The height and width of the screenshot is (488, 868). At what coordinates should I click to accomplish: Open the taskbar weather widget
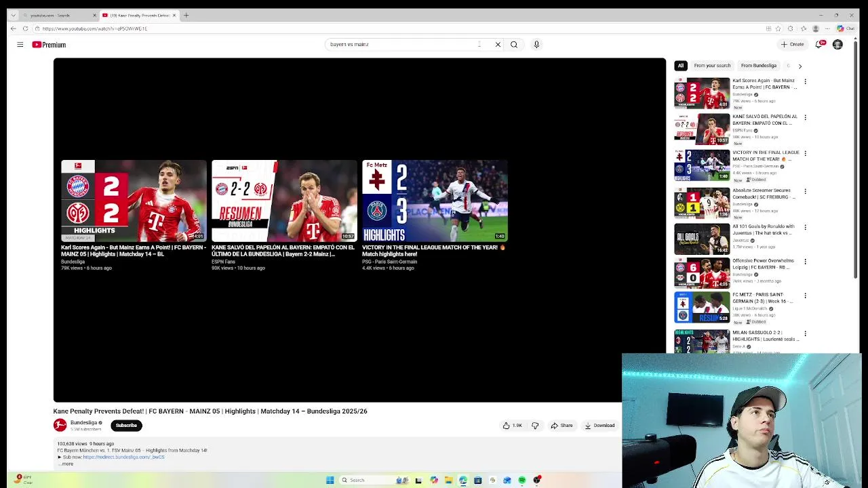(x=24, y=479)
